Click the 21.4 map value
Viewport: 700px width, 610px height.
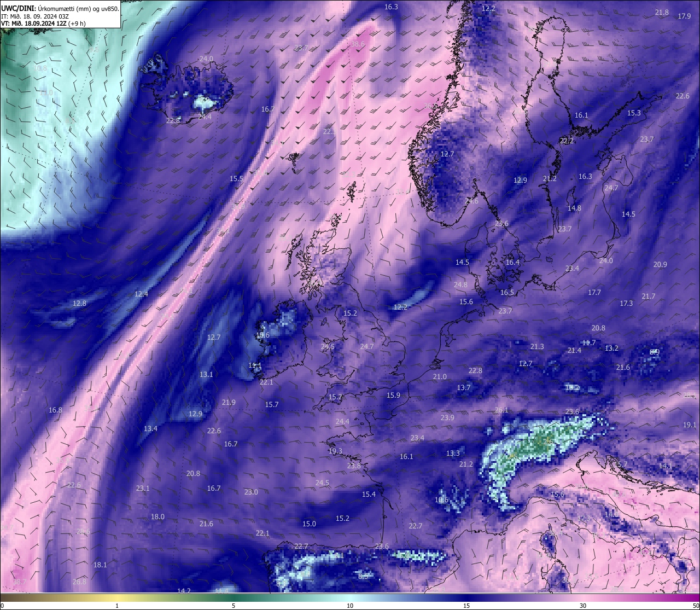coord(574,350)
